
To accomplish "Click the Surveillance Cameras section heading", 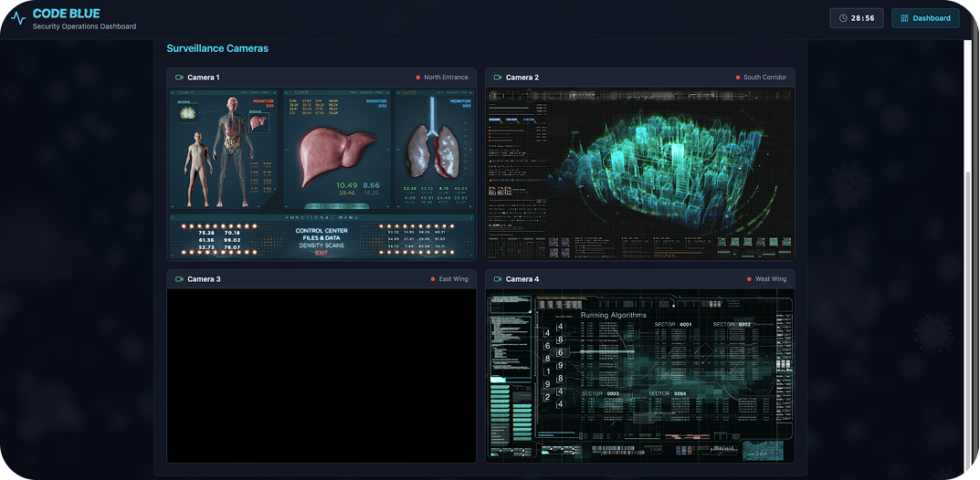I will click(x=217, y=48).
